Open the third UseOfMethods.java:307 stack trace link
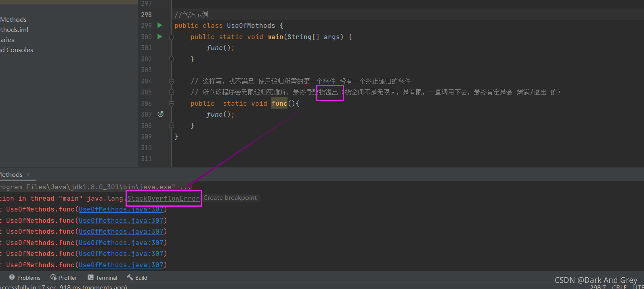 121,232
